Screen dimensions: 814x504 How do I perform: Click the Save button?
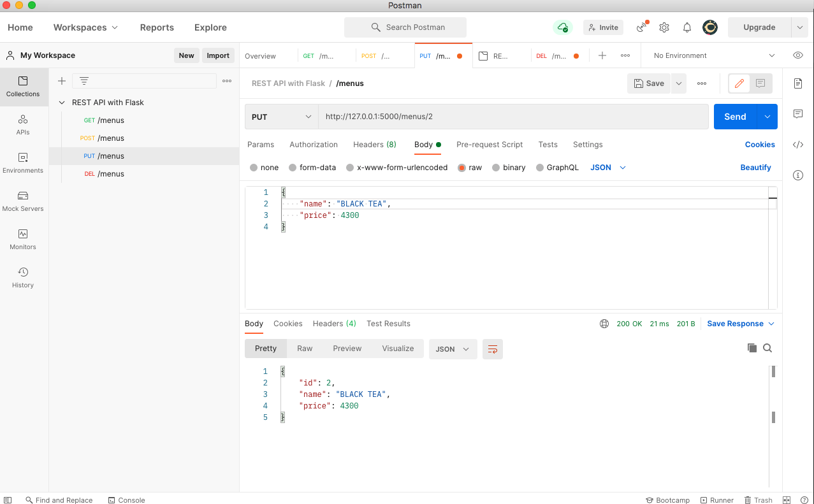pos(649,83)
